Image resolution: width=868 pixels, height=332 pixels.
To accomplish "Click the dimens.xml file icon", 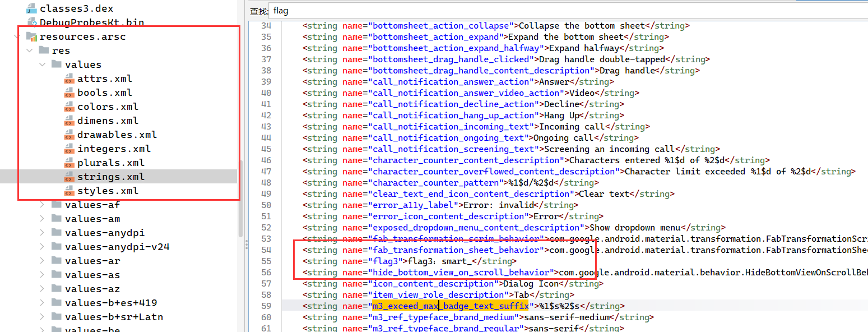I will (69, 121).
